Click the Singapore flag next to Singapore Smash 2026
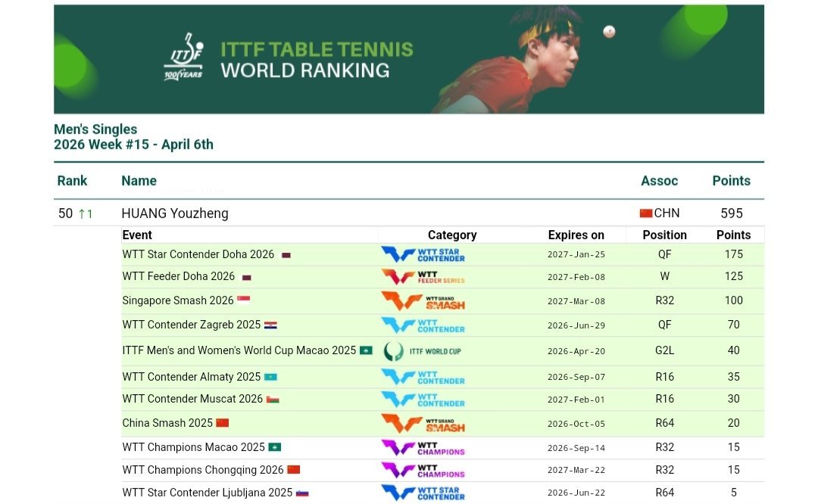This screenshot has width=818, height=504. [244, 299]
